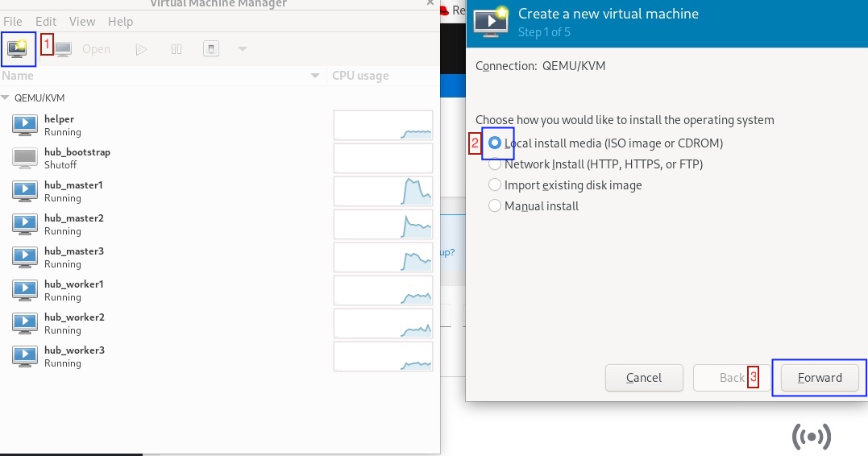Viewport: 868px width, 456px height.
Task: Select the hub_master1 VM monitor icon
Action: coord(25,192)
